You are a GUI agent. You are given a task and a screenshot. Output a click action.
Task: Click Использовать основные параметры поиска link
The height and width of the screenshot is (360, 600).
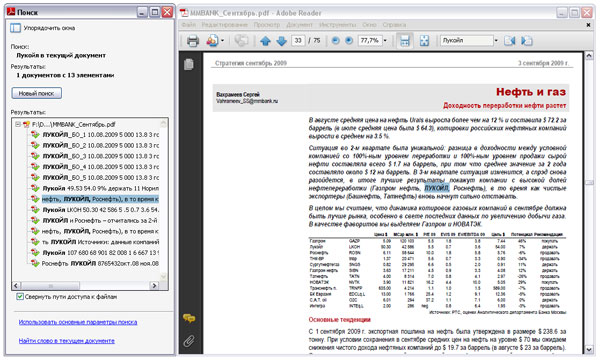[x=78, y=322]
